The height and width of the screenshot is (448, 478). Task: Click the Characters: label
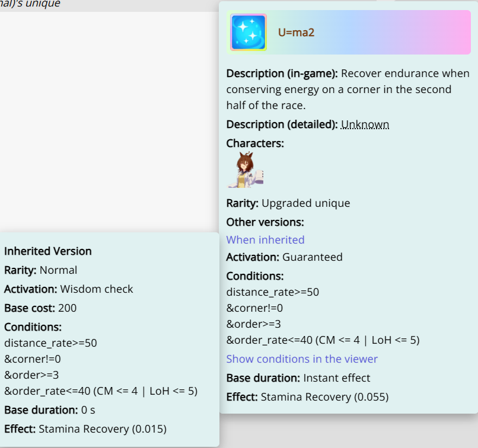click(255, 143)
